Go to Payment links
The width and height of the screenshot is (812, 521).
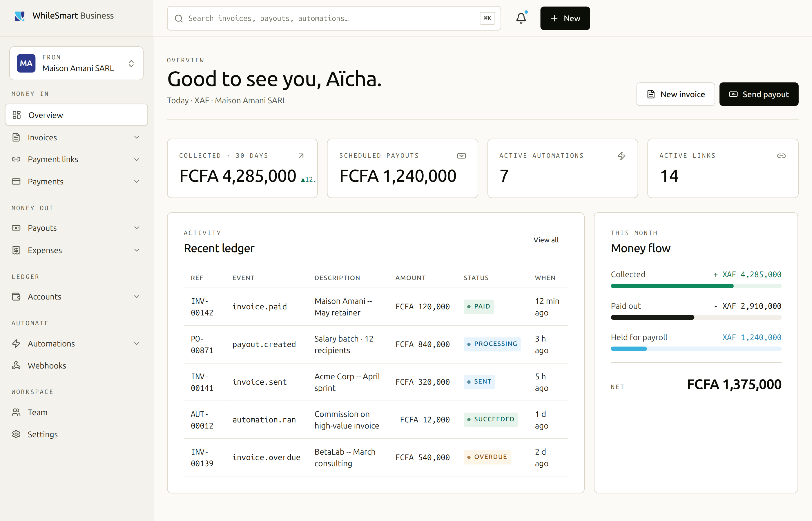tap(77, 159)
